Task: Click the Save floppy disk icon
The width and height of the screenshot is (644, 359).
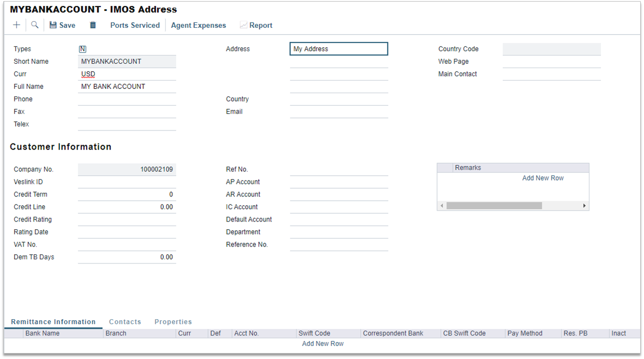Action: click(53, 25)
